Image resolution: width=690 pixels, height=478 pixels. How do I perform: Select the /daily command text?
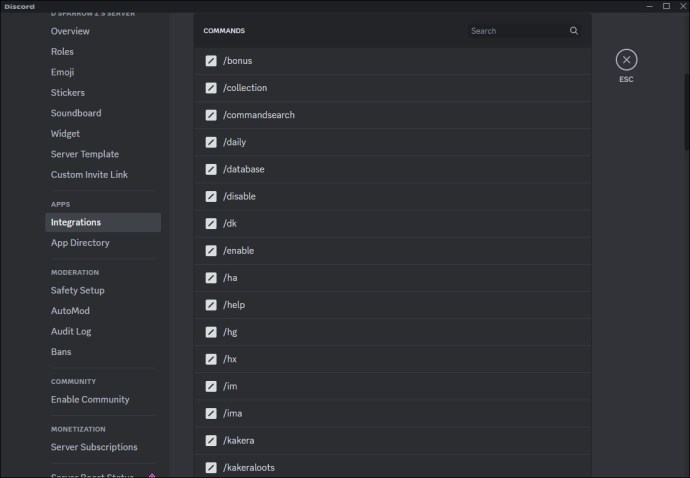click(x=235, y=142)
